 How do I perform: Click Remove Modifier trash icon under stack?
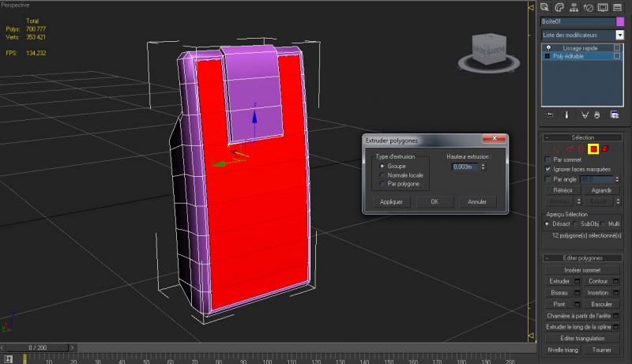click(597, 115)
